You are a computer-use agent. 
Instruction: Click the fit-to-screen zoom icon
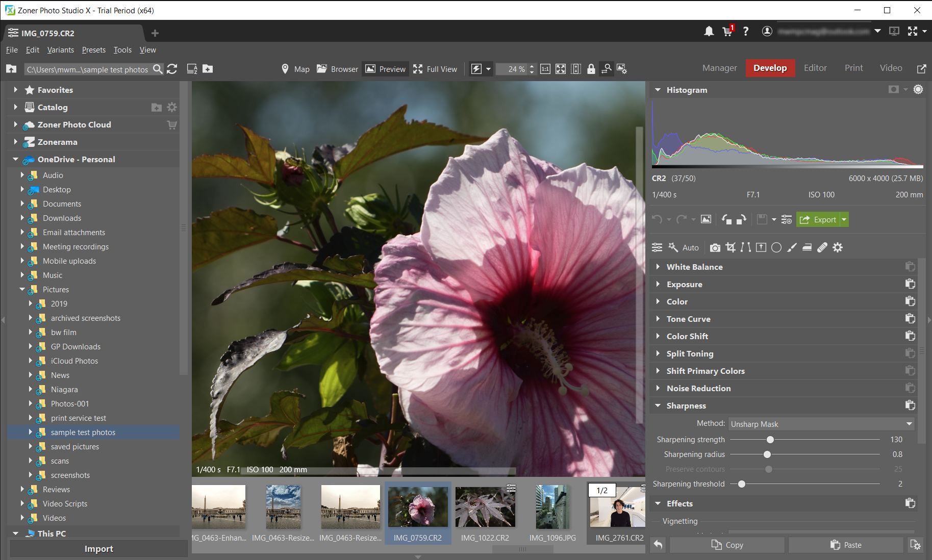(561, 69)
